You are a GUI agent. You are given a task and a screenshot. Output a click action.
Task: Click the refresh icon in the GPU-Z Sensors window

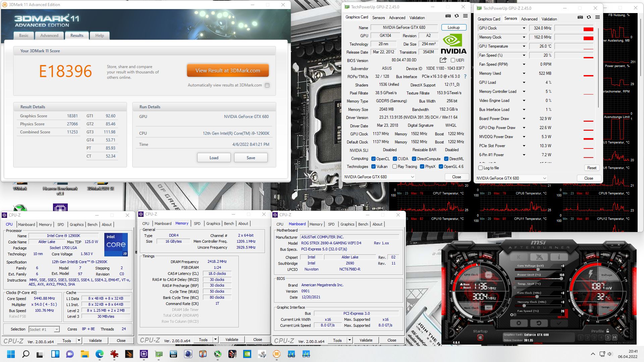pyautogui.click(x=589, y=17)
